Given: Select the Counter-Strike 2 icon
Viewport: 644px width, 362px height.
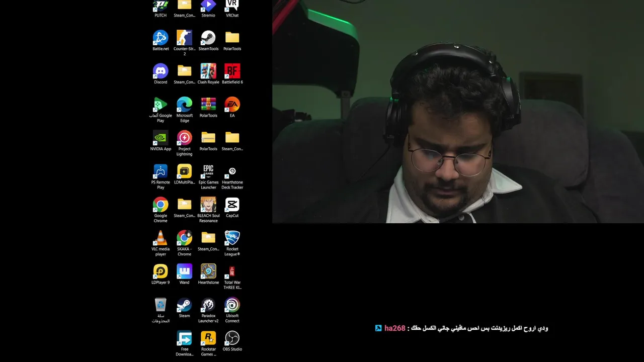Looking at the screenshot, I should (x=184, y=43).
